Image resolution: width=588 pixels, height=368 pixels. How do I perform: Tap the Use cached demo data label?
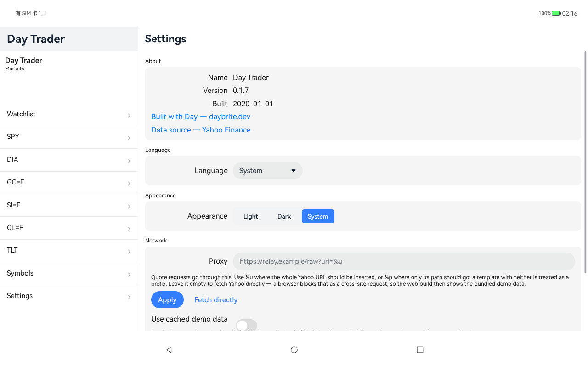pyautogui.click(x=189, y=319)
